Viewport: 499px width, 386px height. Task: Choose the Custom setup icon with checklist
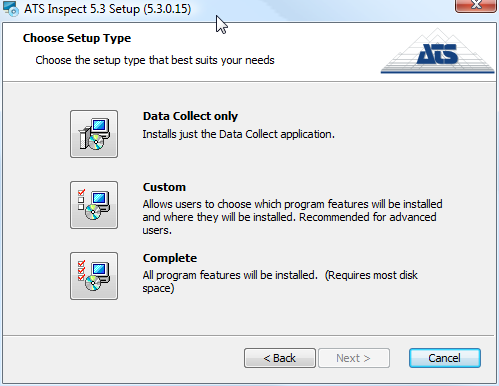[x=94, y=205]
